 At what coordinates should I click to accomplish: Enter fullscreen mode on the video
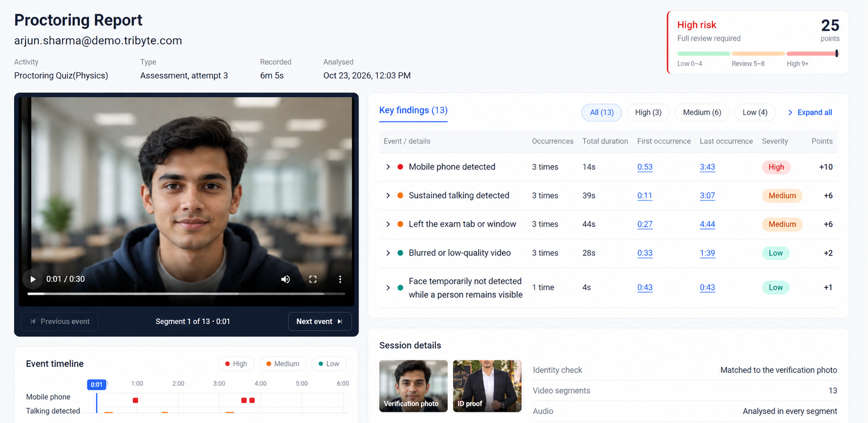313,279
